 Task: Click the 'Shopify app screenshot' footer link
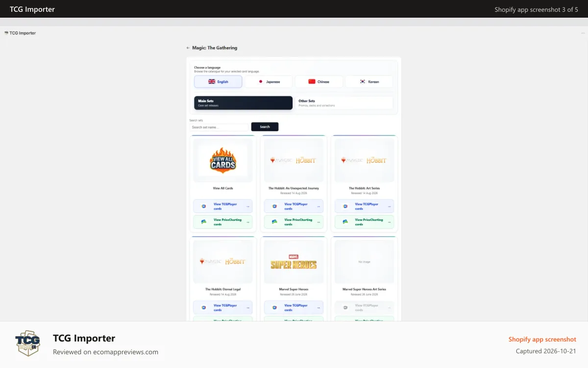coord(542,340)
